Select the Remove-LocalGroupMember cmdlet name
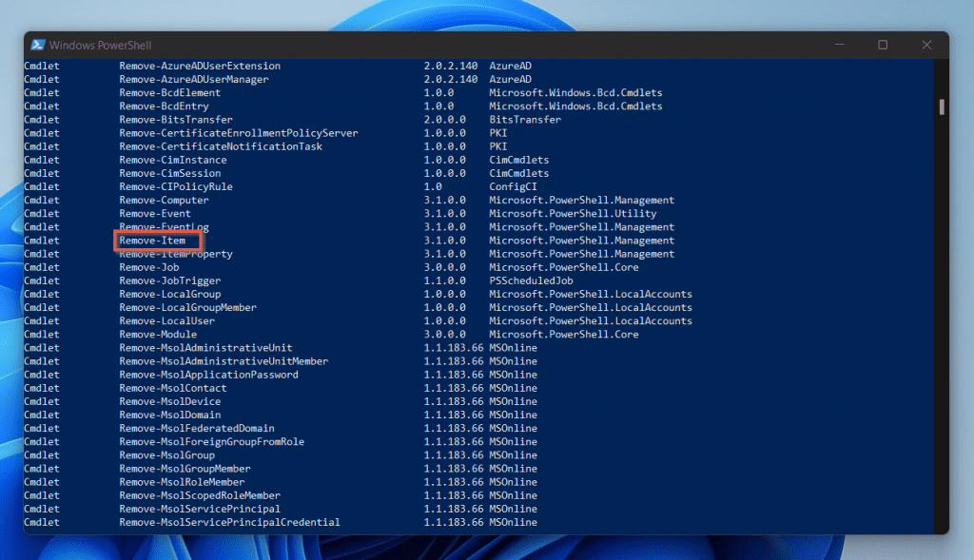 coord(188,308)
